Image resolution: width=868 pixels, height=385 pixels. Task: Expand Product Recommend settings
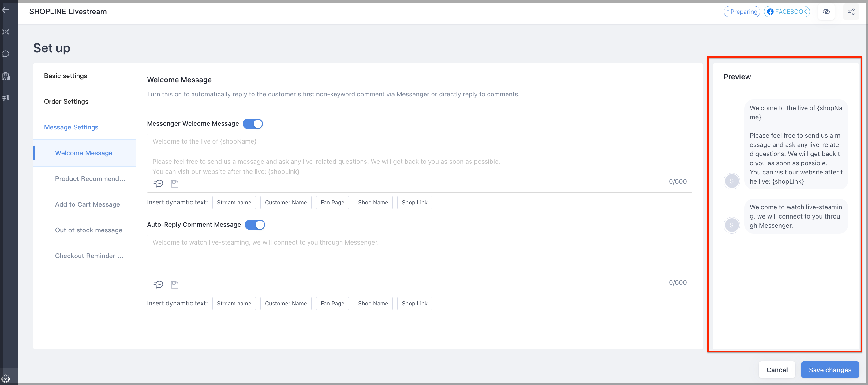pos(90,178)
